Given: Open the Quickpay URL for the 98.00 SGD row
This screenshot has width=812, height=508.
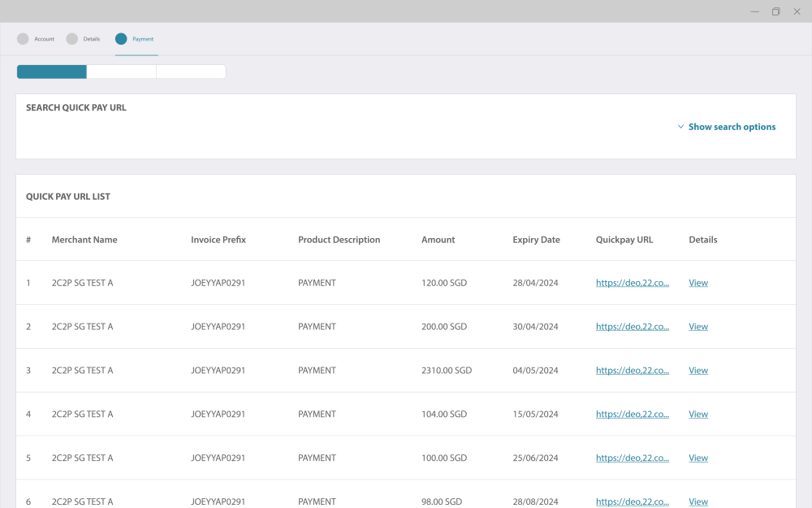Looking at the screenshot, I should click(x=633, y=501).
